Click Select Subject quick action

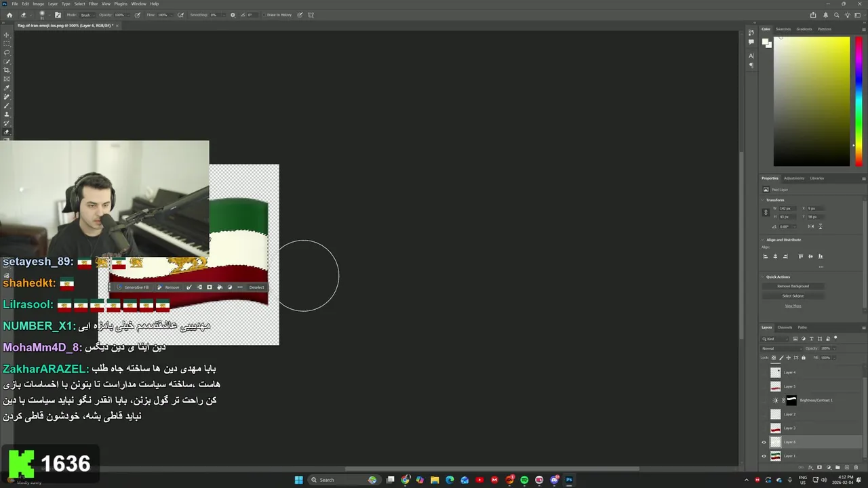click(793, 296)
